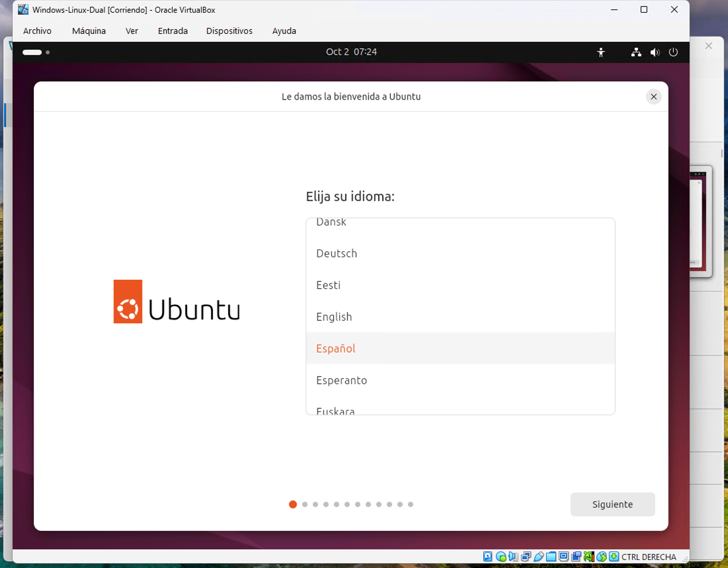
Task: Click the volume speaker icon in Ubuntu top bar
Action: 655,52
